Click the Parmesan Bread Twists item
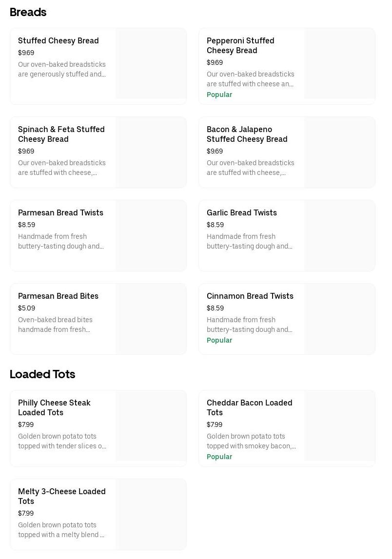 pos(60,213)
